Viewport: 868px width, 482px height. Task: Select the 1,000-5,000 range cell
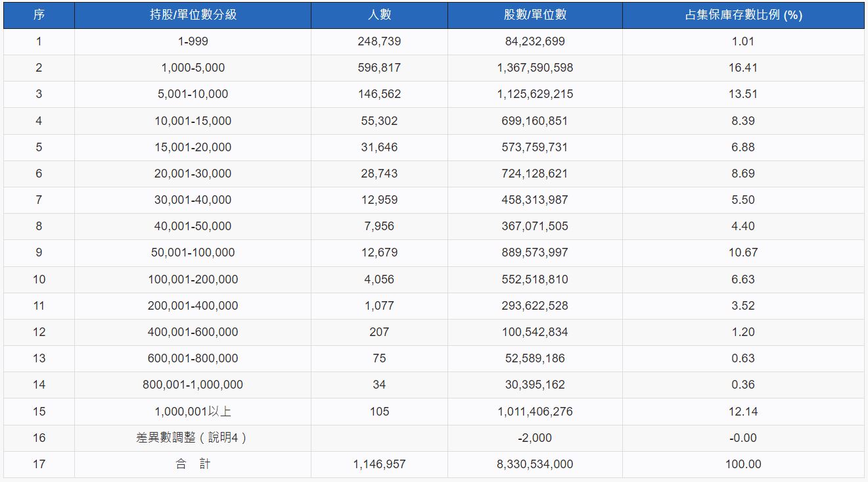pyautogui.click(x=193, y=68)
